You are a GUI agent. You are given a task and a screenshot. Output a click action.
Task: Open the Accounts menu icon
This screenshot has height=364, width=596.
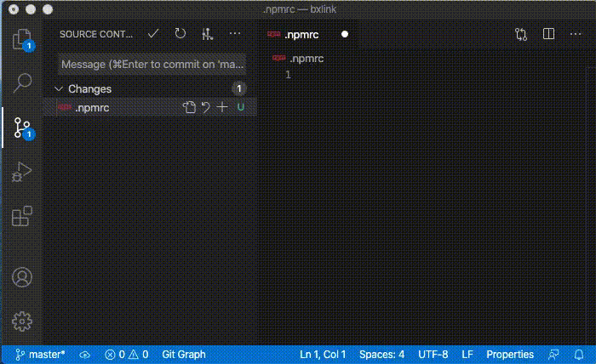point(22,277)
